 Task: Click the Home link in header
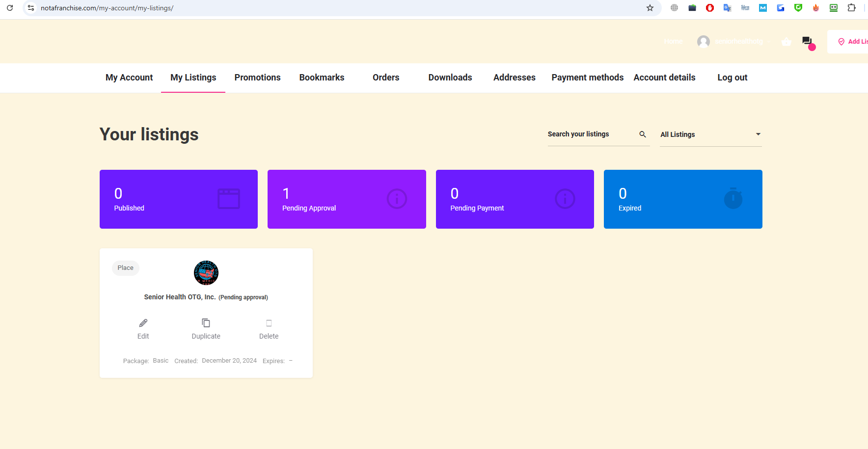(673, 42)
